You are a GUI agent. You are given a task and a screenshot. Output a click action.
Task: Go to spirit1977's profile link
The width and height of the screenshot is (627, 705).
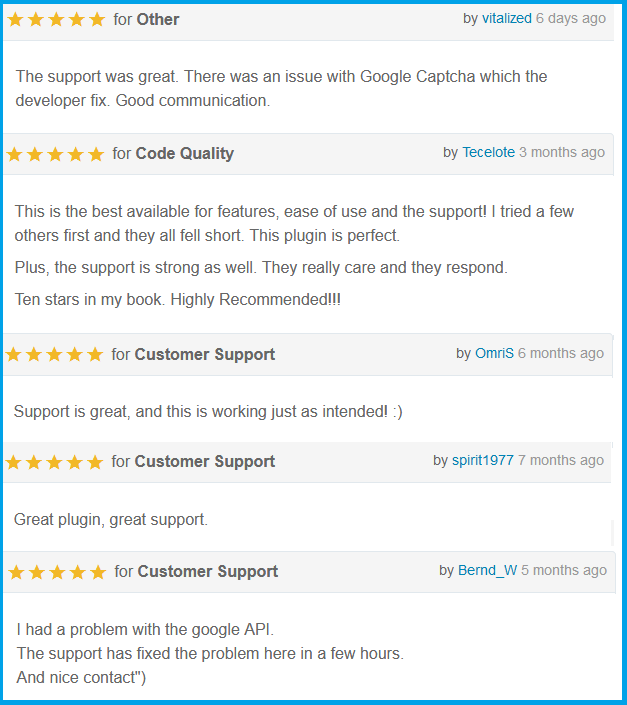tap(483, 460)
